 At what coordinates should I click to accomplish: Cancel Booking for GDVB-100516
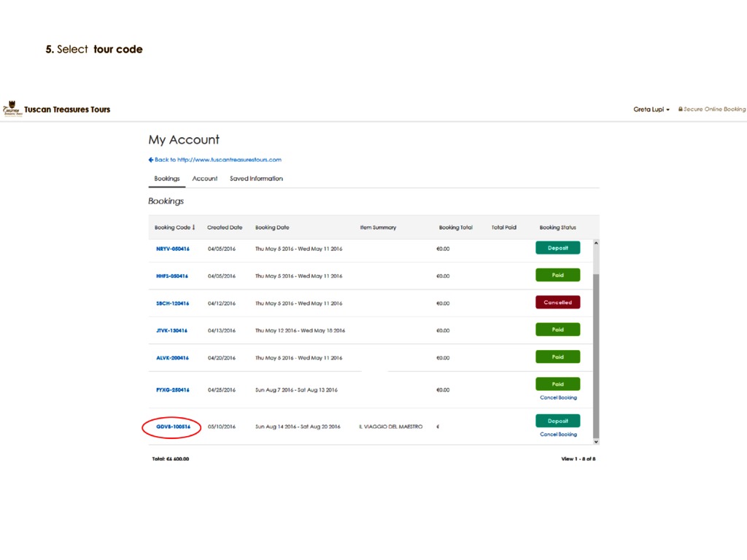coord(558,435)
